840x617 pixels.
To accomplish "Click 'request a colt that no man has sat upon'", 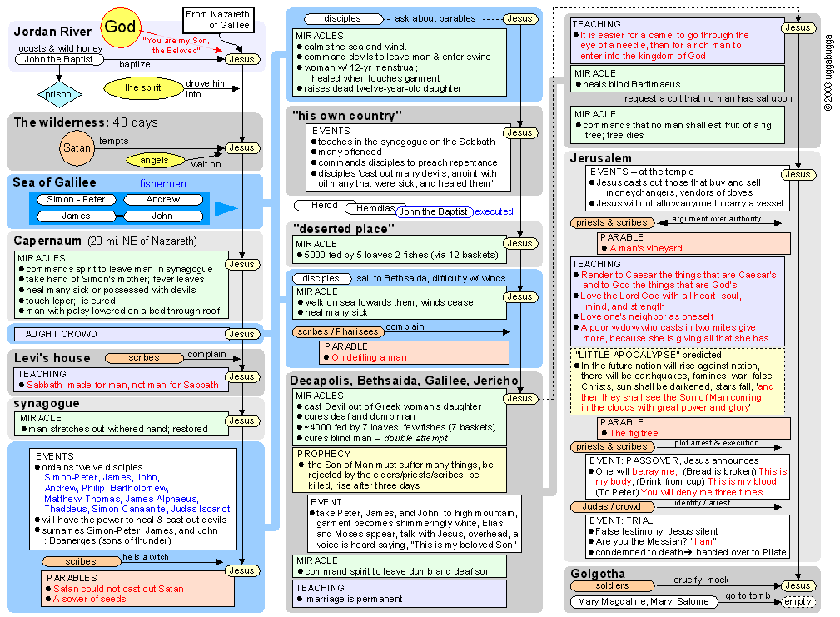I will [708, 98].
